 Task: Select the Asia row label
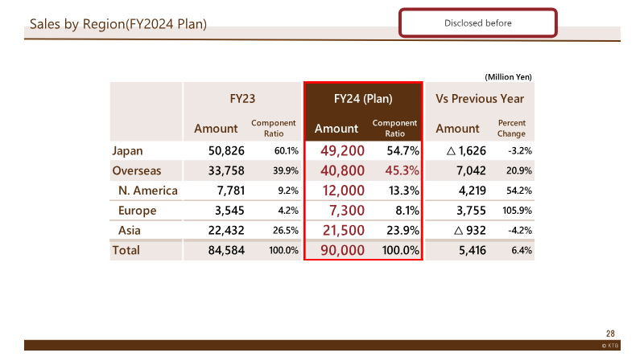(x=130, y=230)
